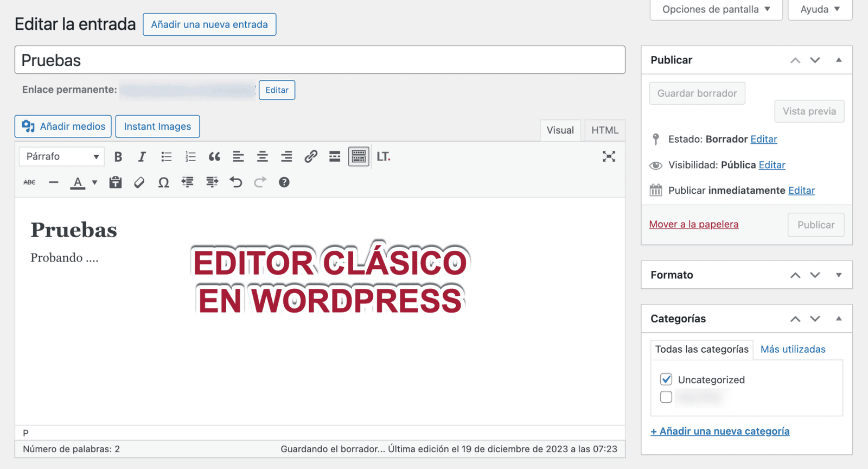The width and height of the screenshot is (868, 469).
Task: Select the Pruebas heading in the editor
Action: point(74,230)
